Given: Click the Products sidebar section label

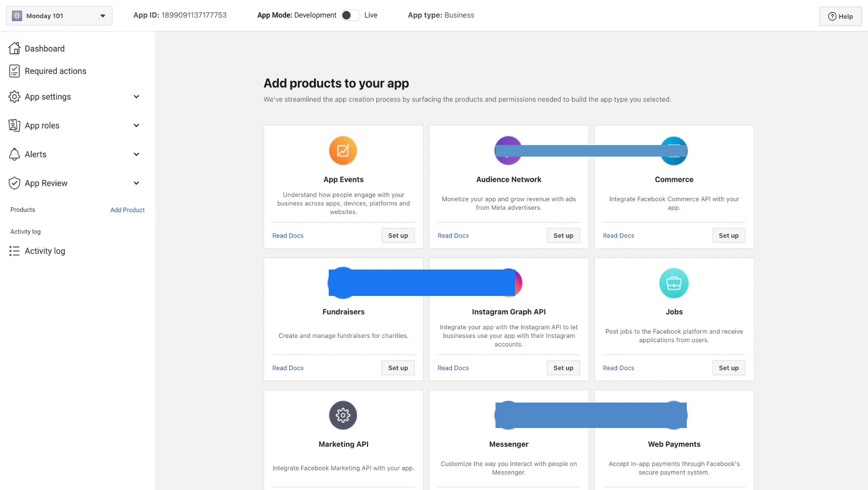Looking at the screenshot, I should [x=23, y=210].
